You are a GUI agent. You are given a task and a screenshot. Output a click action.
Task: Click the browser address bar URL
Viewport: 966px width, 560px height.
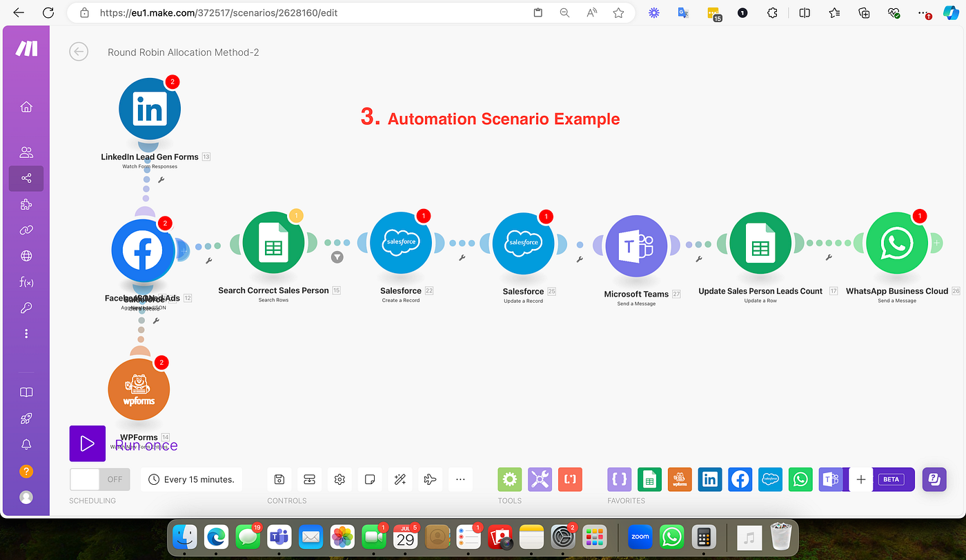pyautogui.click(x=219, y=12)
